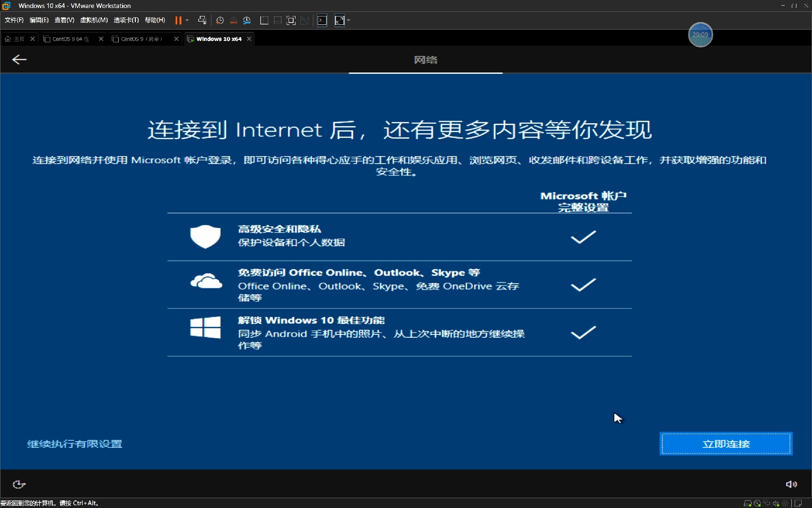Click the sound device status icon
This screenshot has height=508, width=812.
point(776,503)
